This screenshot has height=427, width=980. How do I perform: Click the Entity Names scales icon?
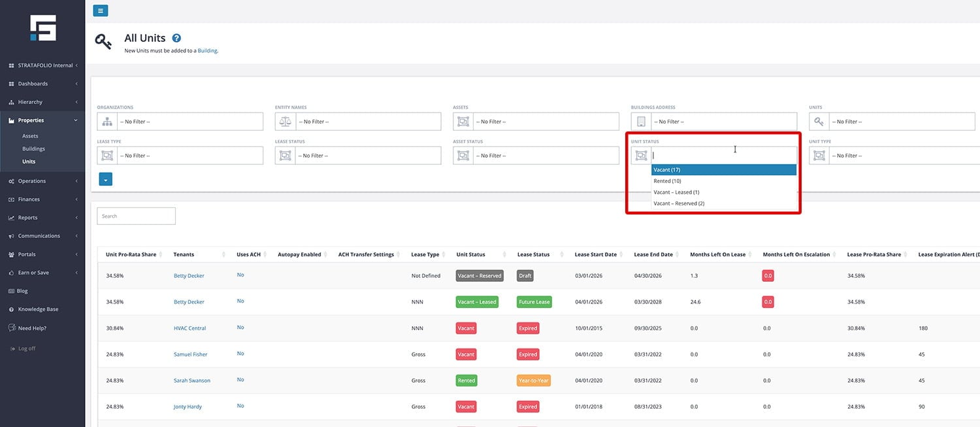point(285,122)
